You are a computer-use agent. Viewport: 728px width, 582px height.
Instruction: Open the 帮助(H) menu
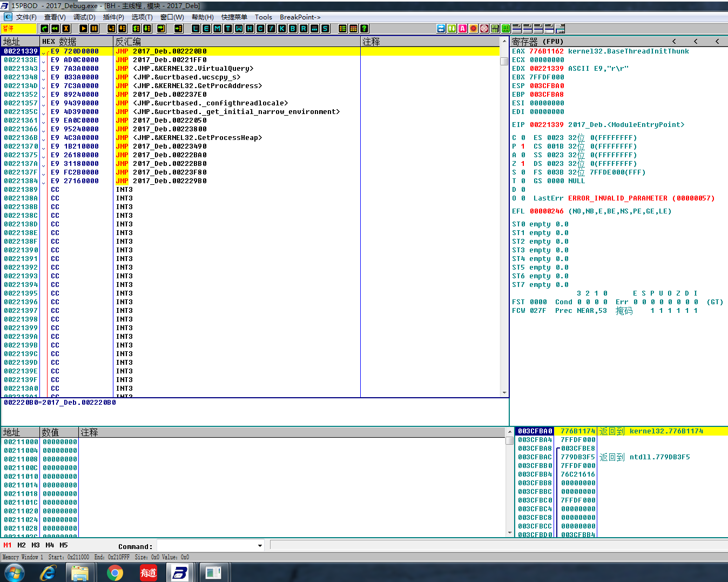click(203, 17)
